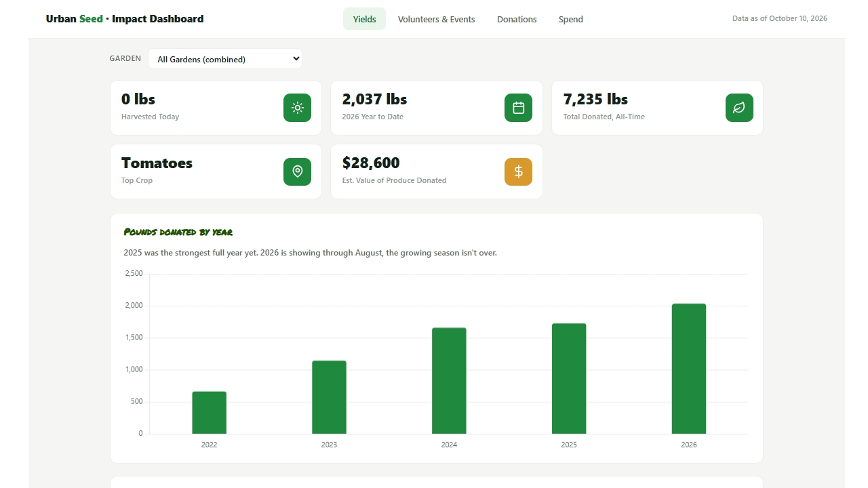Click the '$28,600' estimated value text
The height and width of the screenshot is (488, 868).
point(371,163)
